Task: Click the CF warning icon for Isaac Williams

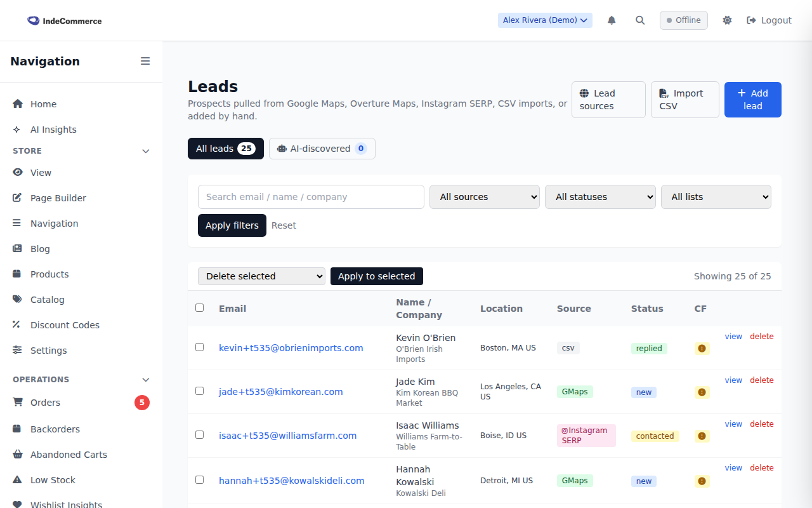Action: [x=702, y=436]
